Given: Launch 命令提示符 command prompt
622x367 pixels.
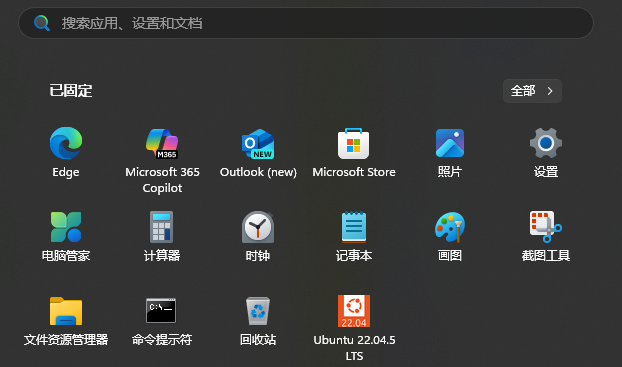Looking at the screenshot, I should point(161,311).
